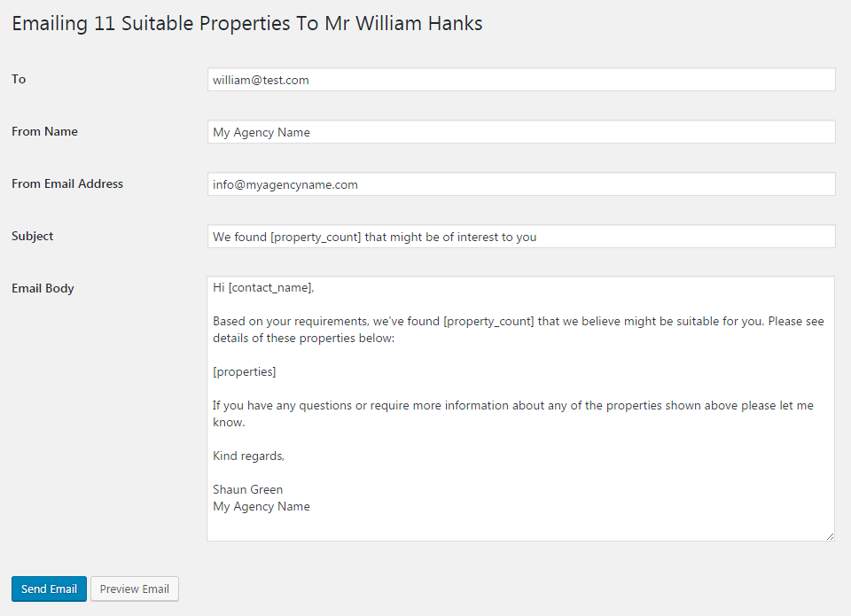Click into the Subject field
The image size is (851, 616).
[x=521, y=237]
